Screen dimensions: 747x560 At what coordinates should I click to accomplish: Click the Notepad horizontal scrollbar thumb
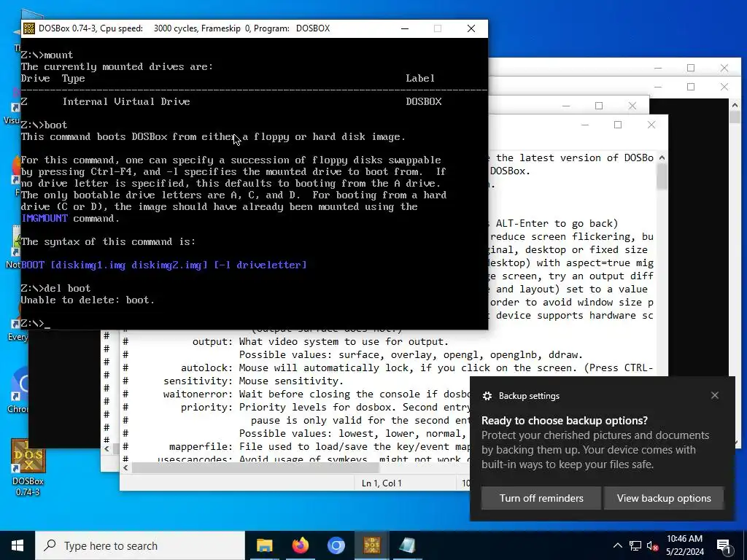pyautogui.click(x=255, y=467)
